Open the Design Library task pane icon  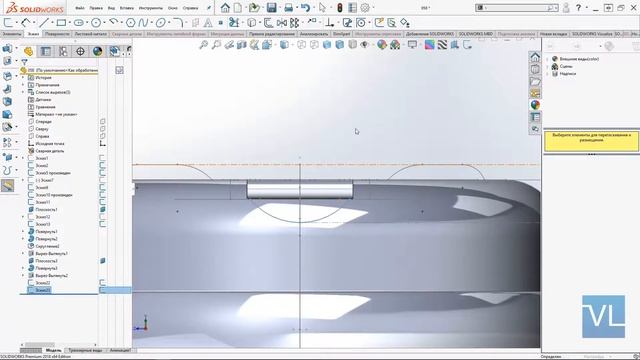535,69
